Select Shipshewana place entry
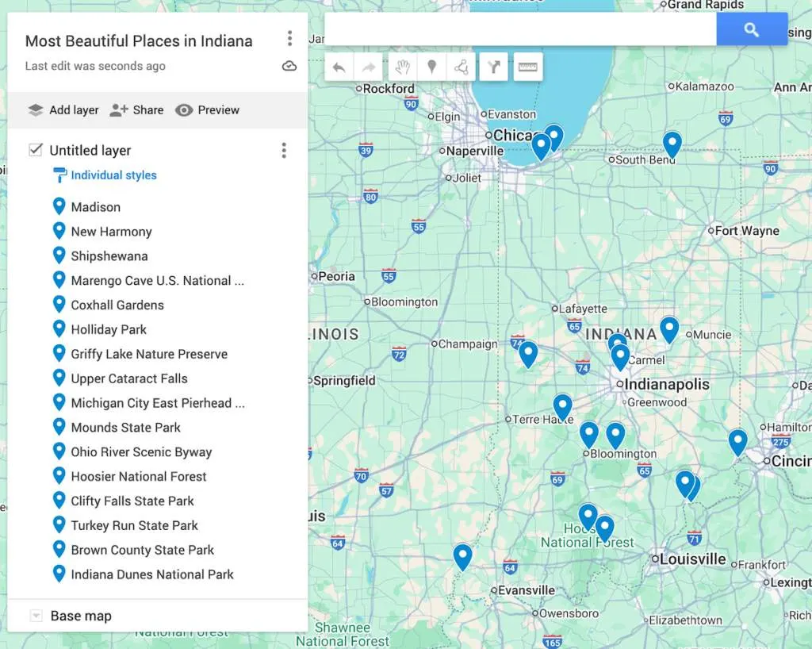This screenshot has width=812, height=649. (109, 255)
